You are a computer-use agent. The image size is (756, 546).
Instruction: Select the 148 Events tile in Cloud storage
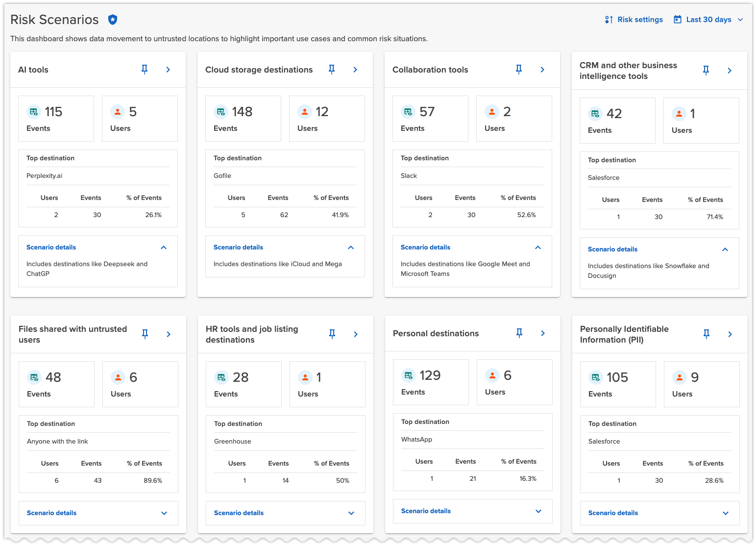coord(243,119)
